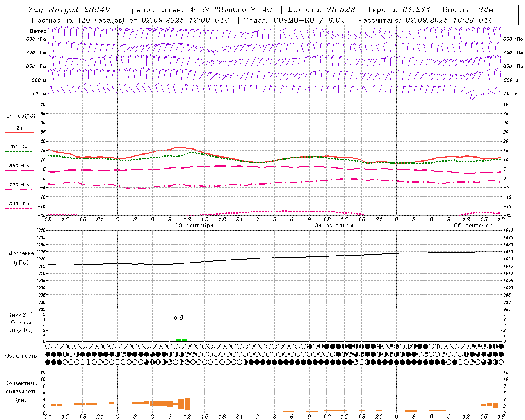The width and height of the screenshot is (525, 420).
Task: Click the Широта: 61.211 value
Action: (398, 10)
